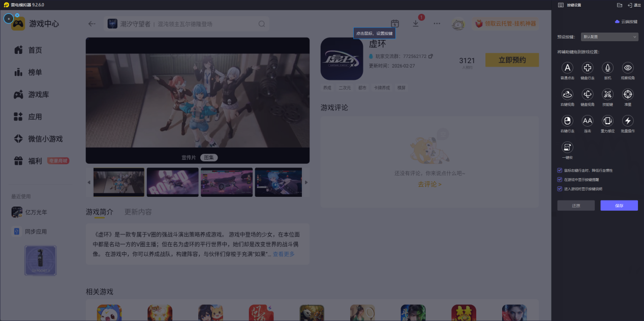Select the first gallery thumbnail

coord(118,182)
